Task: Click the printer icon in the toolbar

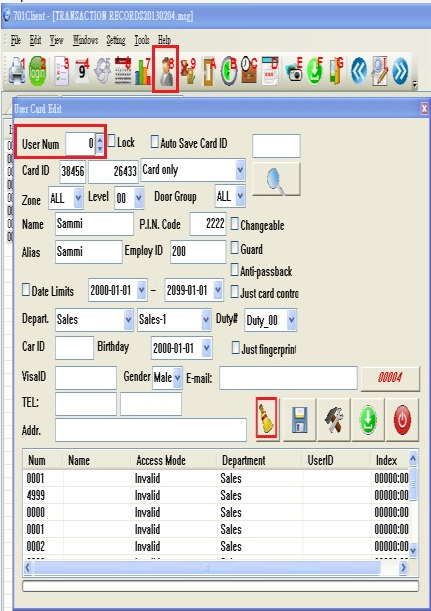Action: 16,71
